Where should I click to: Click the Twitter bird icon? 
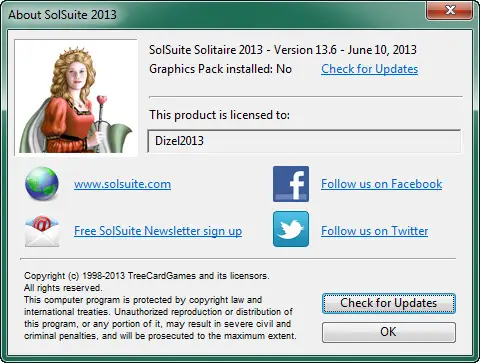tap(291, 229)
